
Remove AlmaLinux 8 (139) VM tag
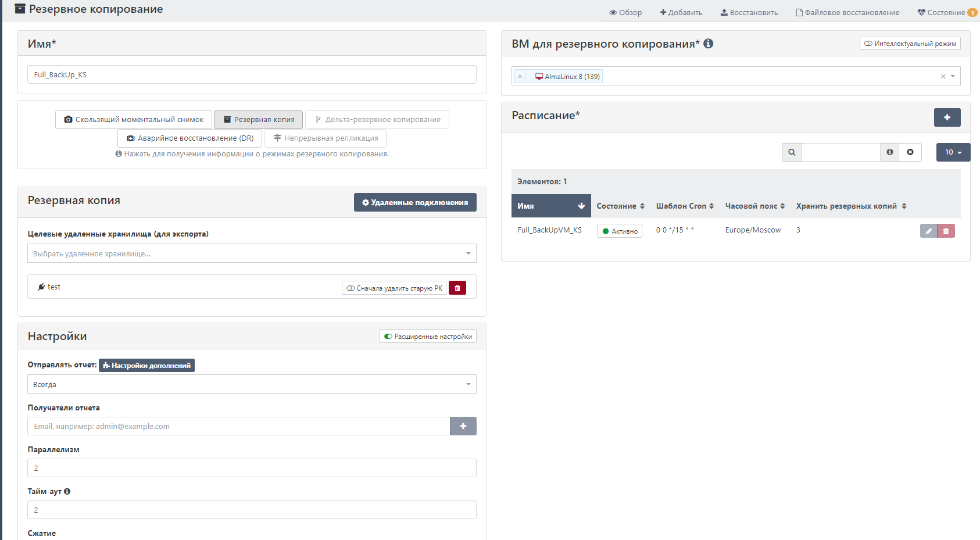pyautogui.click(x=520, y=77)
